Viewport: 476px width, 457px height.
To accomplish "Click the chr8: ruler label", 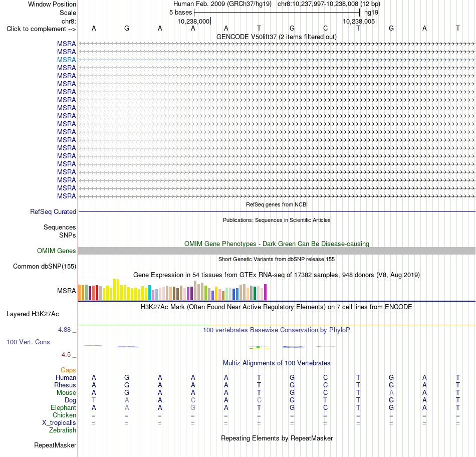I will click(69, 21).
